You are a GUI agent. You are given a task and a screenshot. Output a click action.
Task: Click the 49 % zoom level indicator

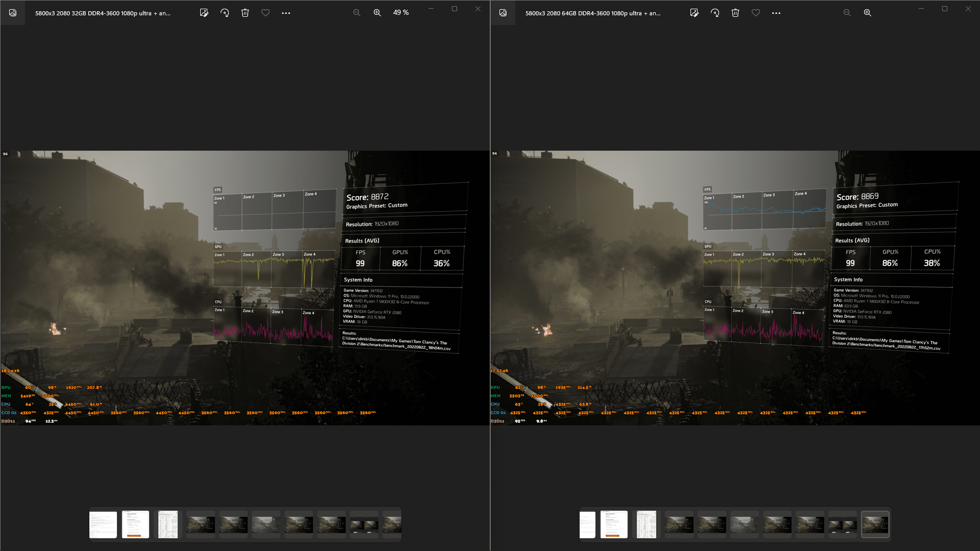point(401,13)
